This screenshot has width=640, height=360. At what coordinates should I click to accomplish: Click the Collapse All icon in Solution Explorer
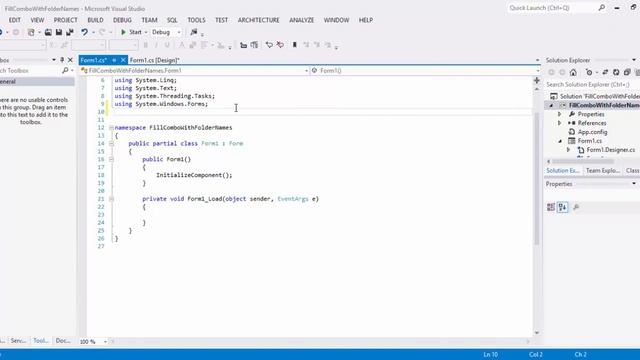(x=627, y=72)
